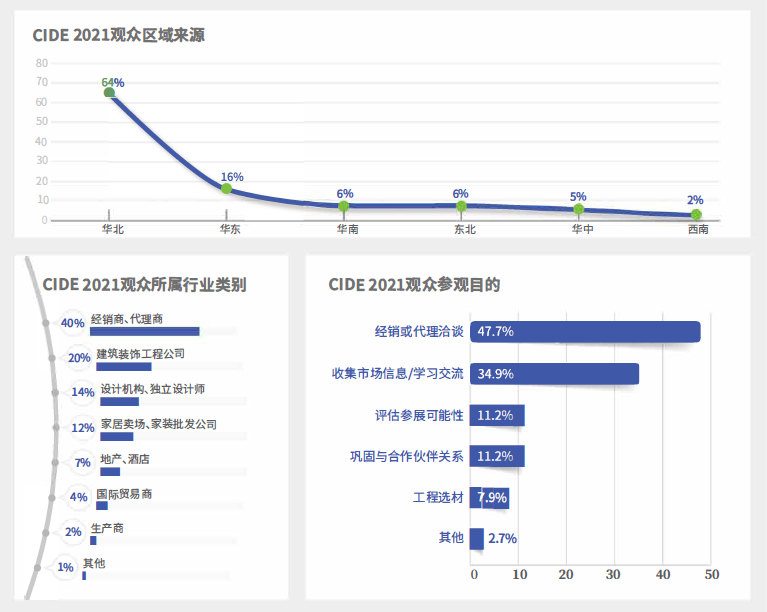Image resolution: width=767 pixels, height=612 pixels.
Task: Select the 14% circle badge for 设计机构
Action: click(83, 392)
